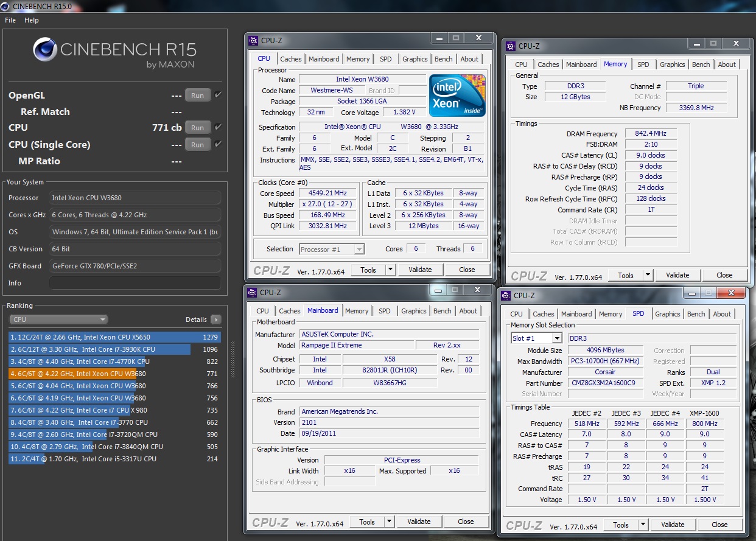The height and width of the screenshot is (541, 756).
Task: Open the Cinebench Help menu
Action: [32, 20]
